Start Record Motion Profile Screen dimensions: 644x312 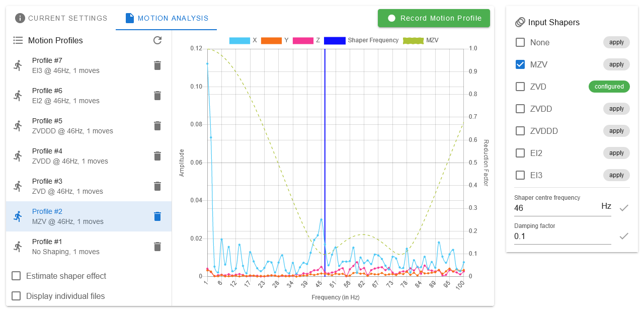(x=434, y=18)
